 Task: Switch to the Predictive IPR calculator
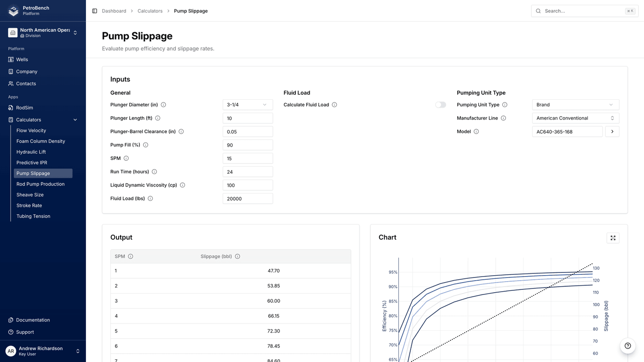click(32, 162)
